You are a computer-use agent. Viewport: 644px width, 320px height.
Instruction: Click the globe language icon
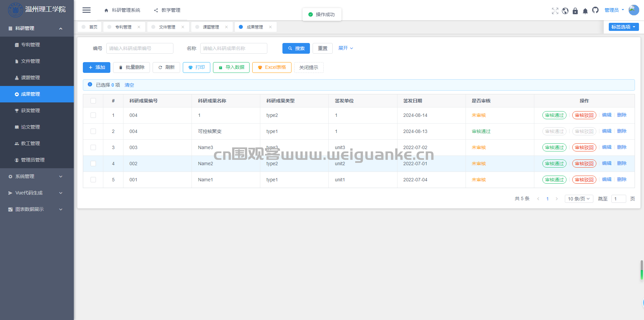point(565,11)
